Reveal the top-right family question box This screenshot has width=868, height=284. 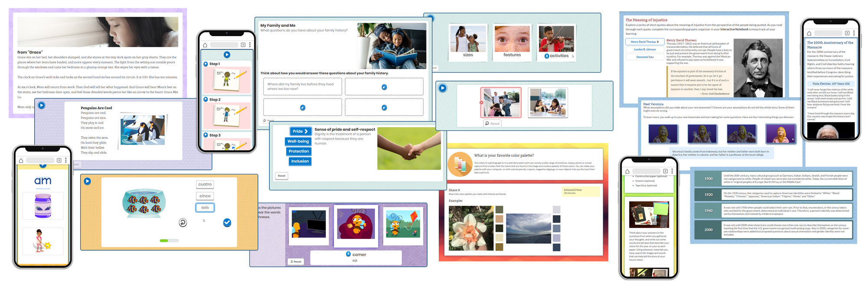pos(384,87)
